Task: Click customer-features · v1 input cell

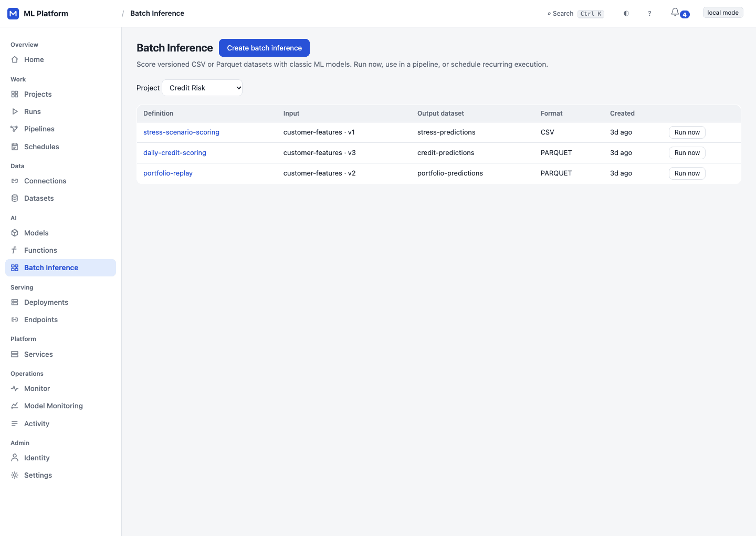Action: (x=319, y=132)
